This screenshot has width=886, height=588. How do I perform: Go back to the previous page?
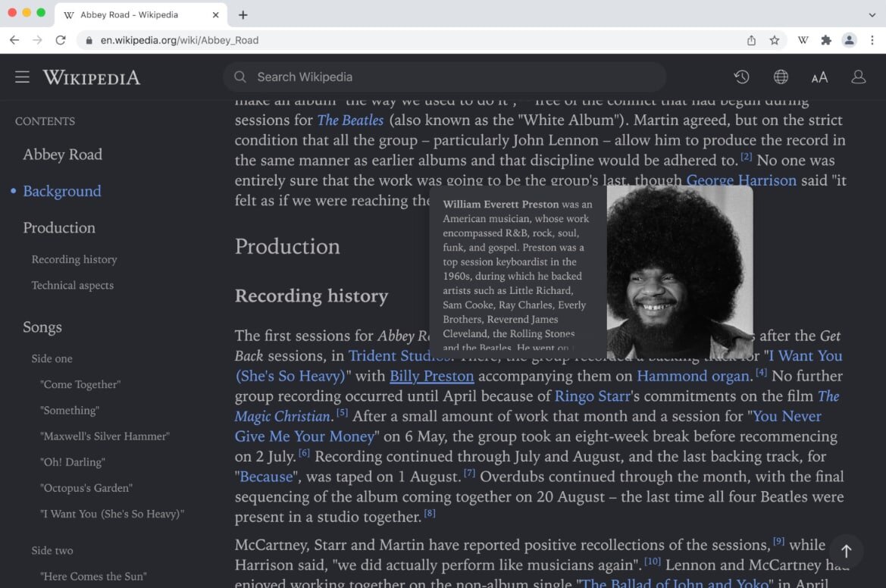click(x=14, y=40)
